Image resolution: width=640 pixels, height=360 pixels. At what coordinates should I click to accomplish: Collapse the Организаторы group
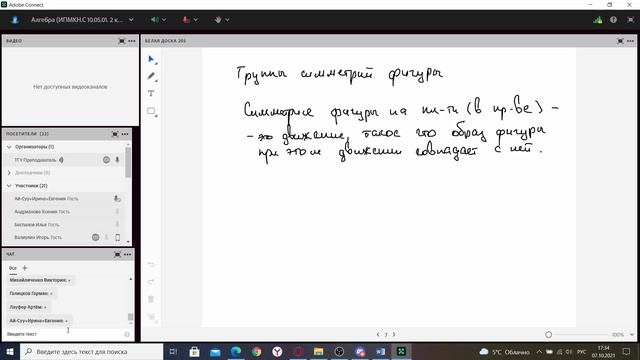(x=9, y=147)
